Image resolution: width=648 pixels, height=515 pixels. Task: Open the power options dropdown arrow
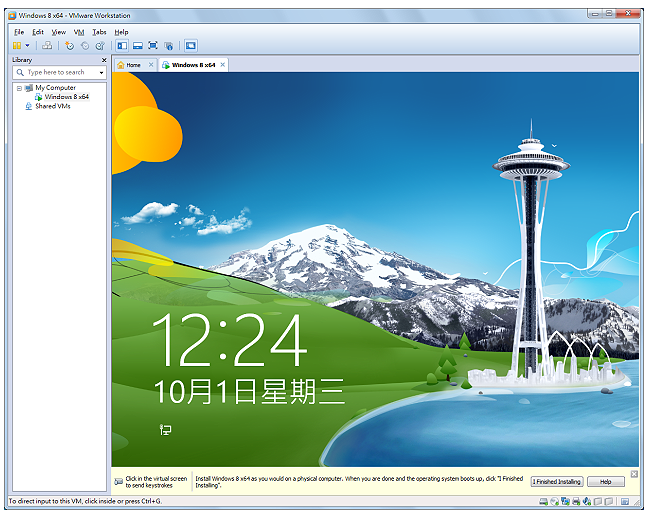coord(28,45)
